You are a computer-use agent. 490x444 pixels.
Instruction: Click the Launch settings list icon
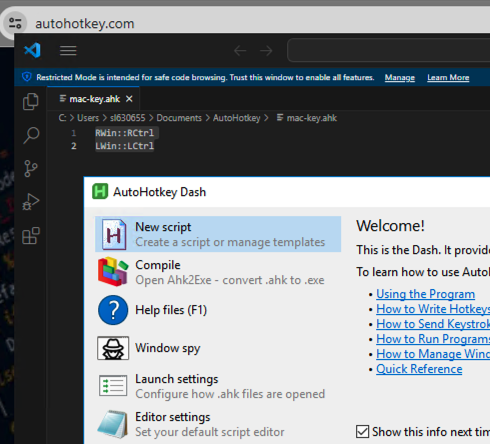[113, 386]
